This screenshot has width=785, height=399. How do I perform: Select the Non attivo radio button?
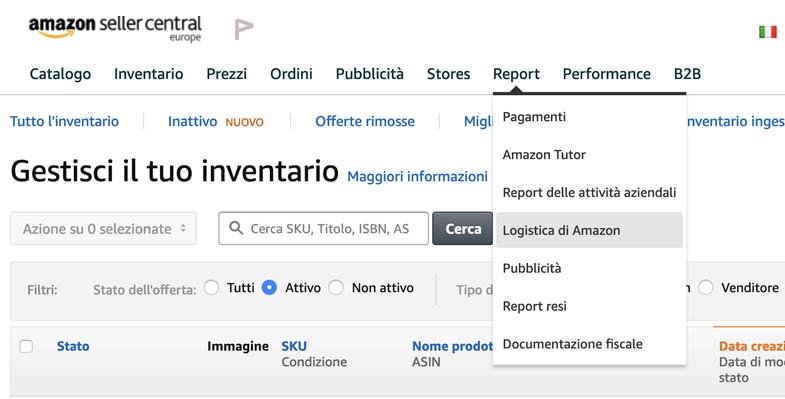click(336, 287)
